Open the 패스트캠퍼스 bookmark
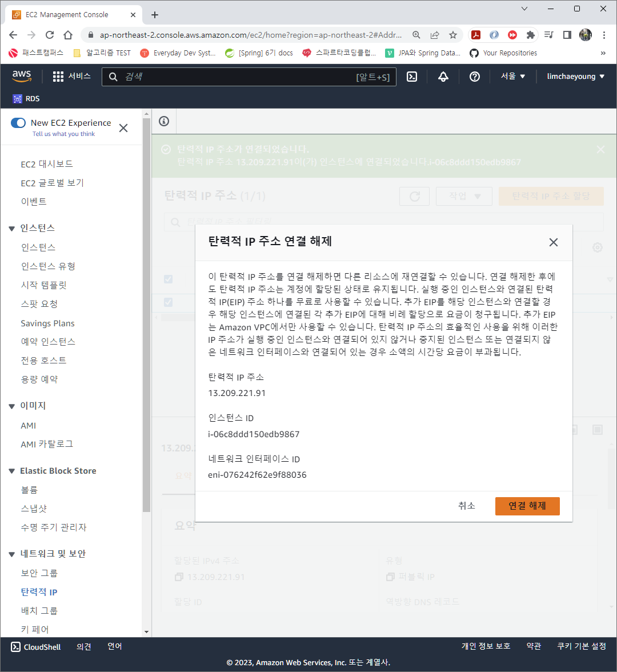The width and height of the screenshot is (617, 672). coord(36,53)
